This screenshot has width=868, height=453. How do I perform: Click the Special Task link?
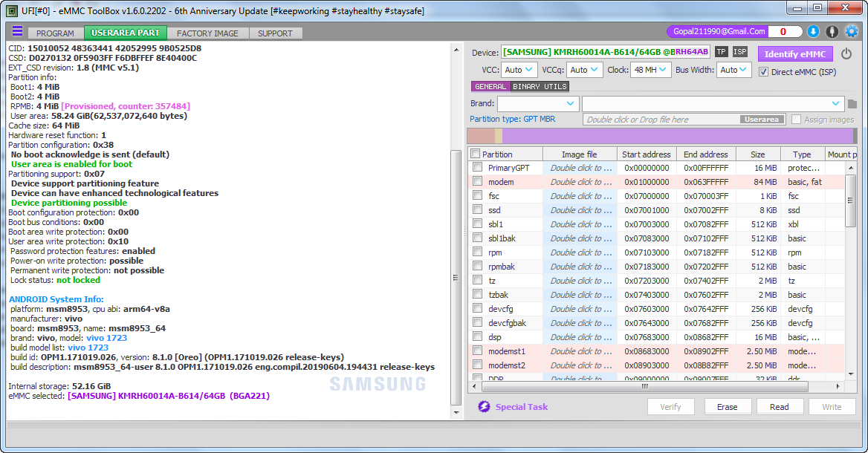tap(522, 406)
